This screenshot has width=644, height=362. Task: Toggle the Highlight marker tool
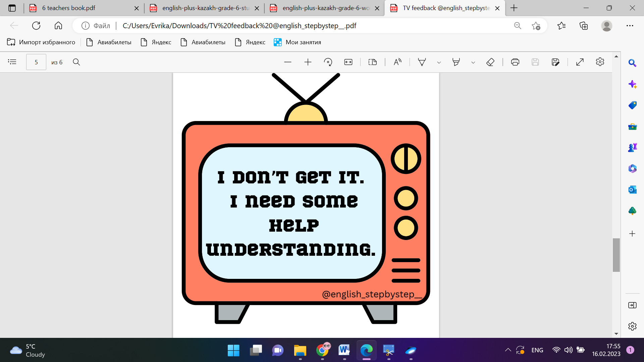coord(456,62)
